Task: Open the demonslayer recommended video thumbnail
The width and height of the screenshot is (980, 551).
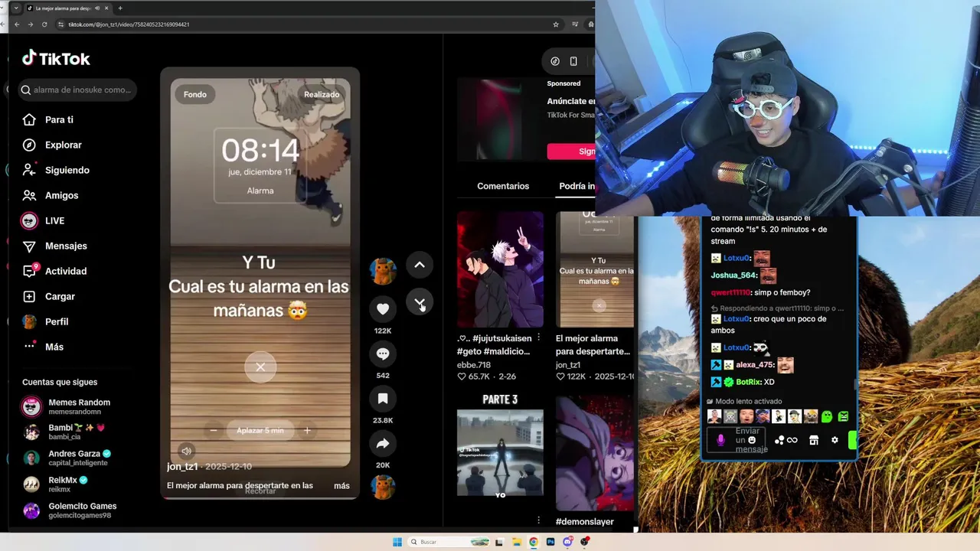Action: coord(595,453)
